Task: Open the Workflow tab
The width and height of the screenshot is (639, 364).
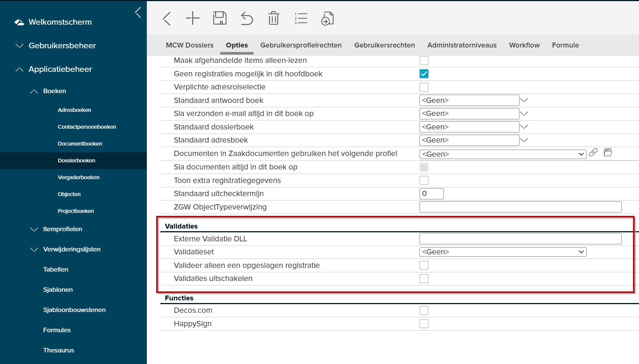Action: click(524, 45)
